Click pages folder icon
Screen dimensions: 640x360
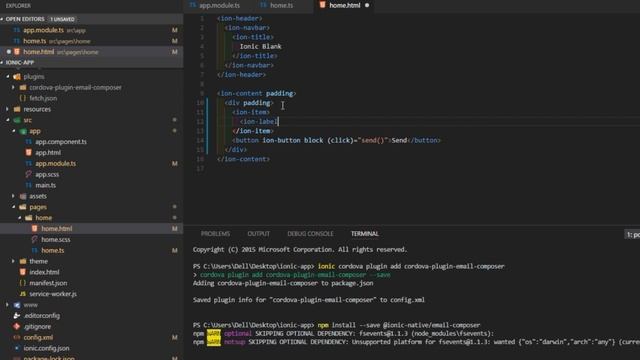pos(23,207)
